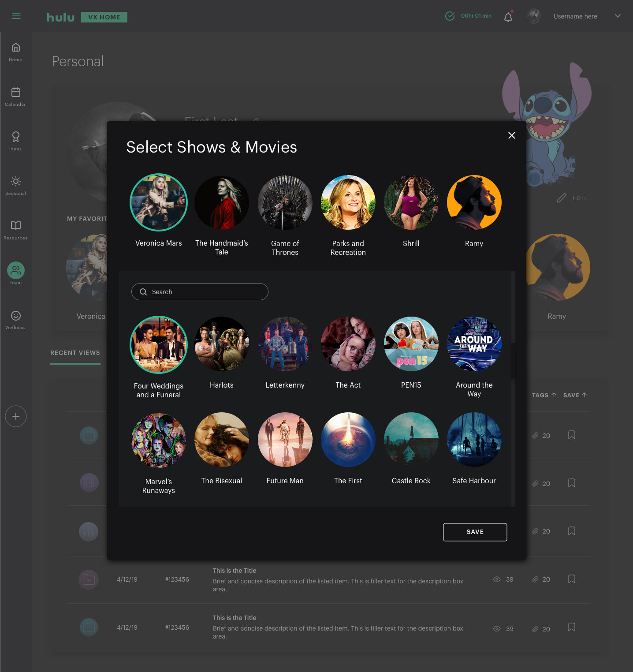Select the Castle Rock show
The image size is (633, 672).
pyautogui.click(x=411, y=440)
